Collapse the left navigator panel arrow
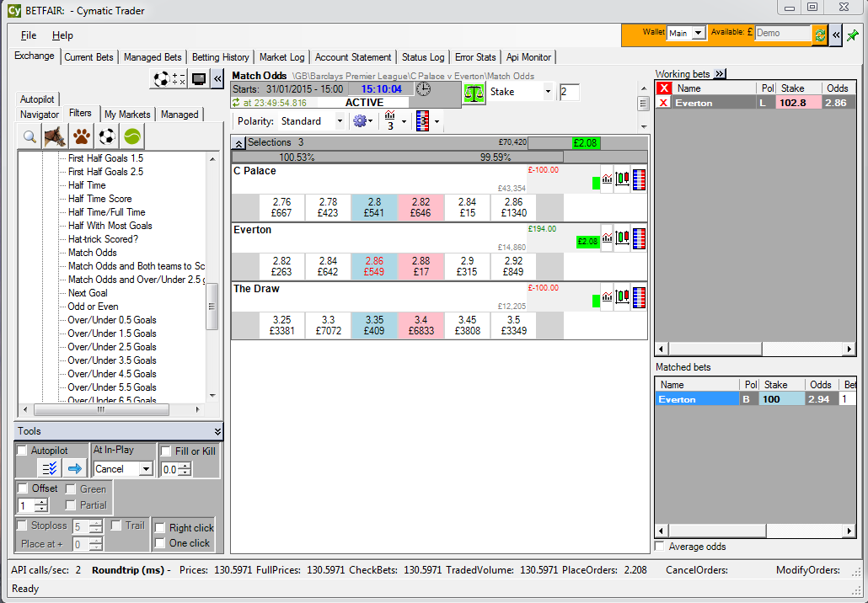This screenshot has height=603, width=868. [x=217, y=79]
